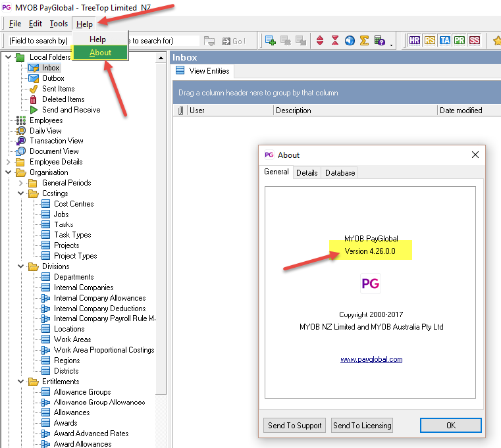Viewport: 501px width, 448px height.
Task: Click OK in the About dialog
Action: tap(451, 426)
